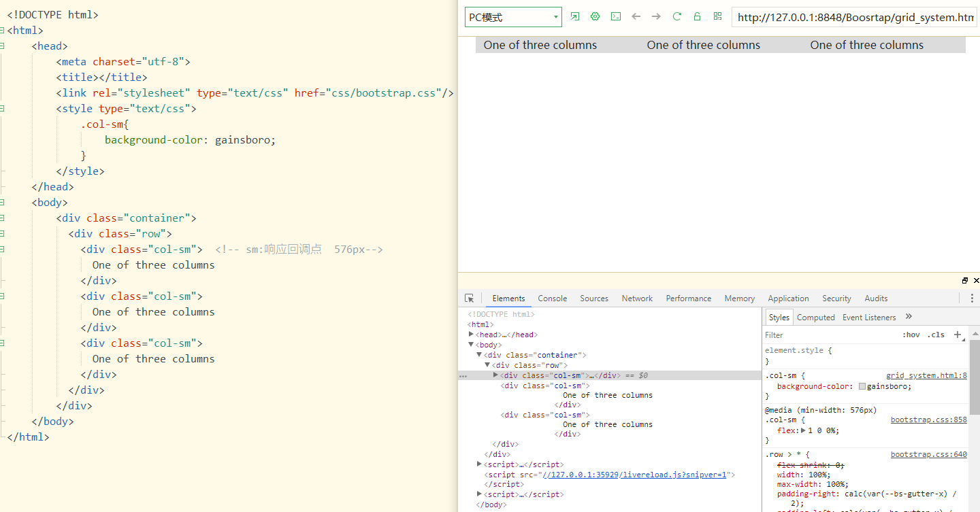Click the padlock icon in preview toolbar
The width and height of the screenshot is (980, 512).
[x=697, y=17]
